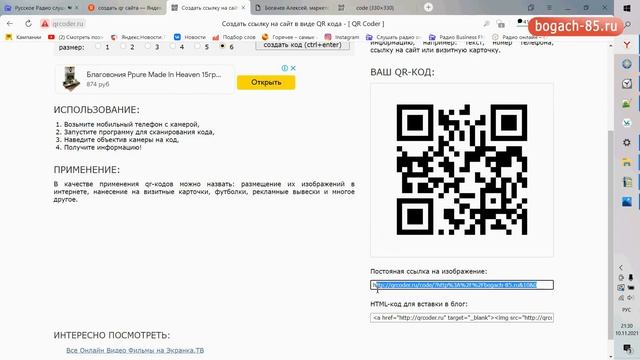Select size radio option 6
Screen dimensions: 640x360
222,47
